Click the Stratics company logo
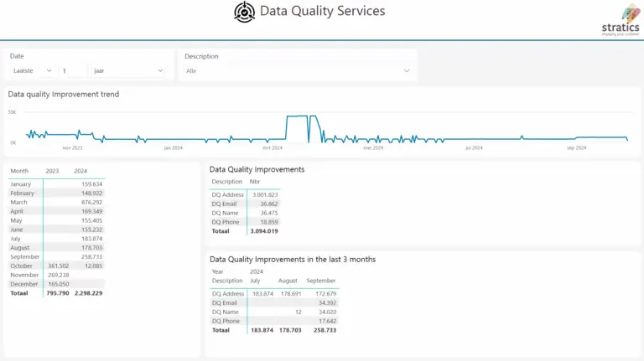Viewport: 644px width, 361px height. click(x=621, y=18)
